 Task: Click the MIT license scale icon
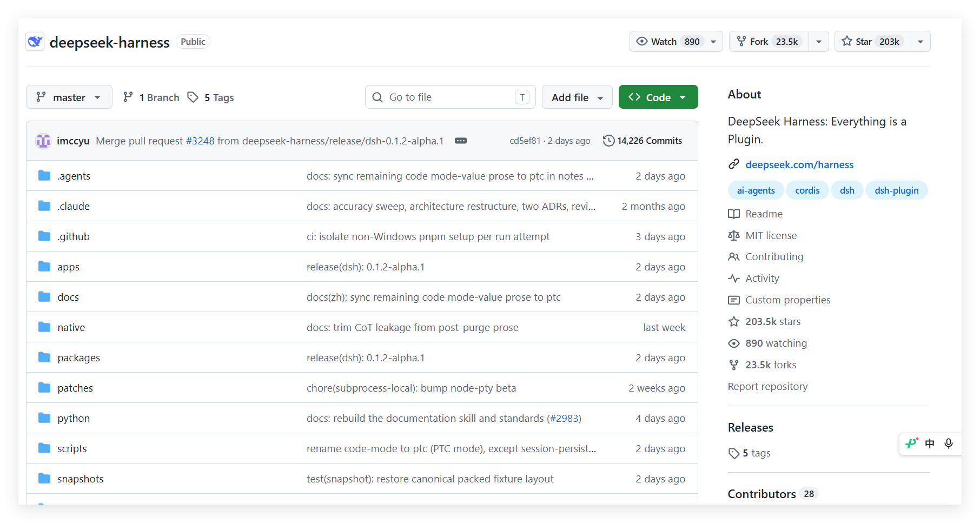(734, 235)
